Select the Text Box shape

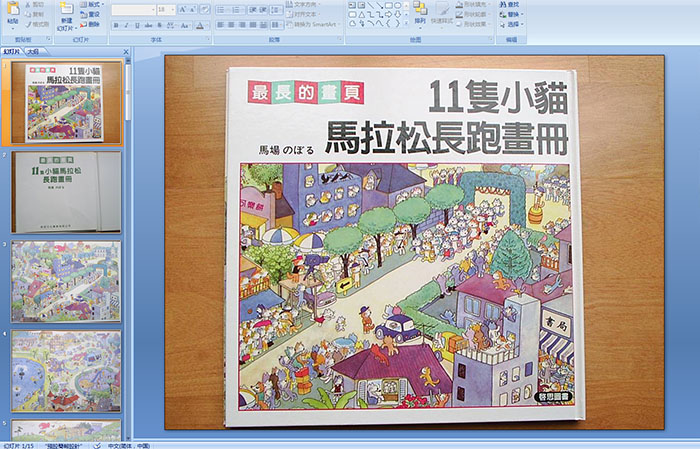[x=352, y=6]
